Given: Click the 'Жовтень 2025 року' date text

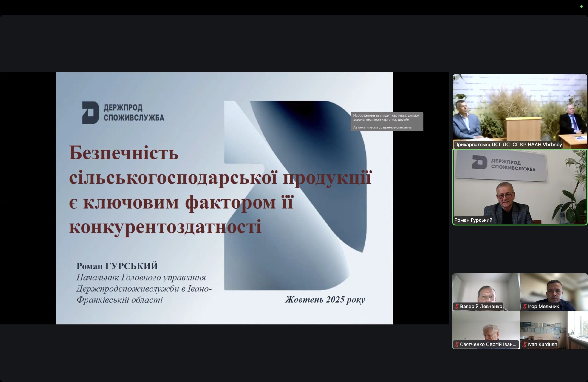Looking at the screenshot, I should [325, 300].
